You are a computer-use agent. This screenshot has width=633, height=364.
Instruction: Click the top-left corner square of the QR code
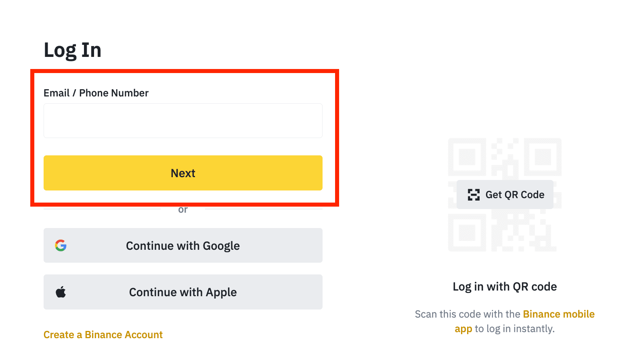coord(467,157)
